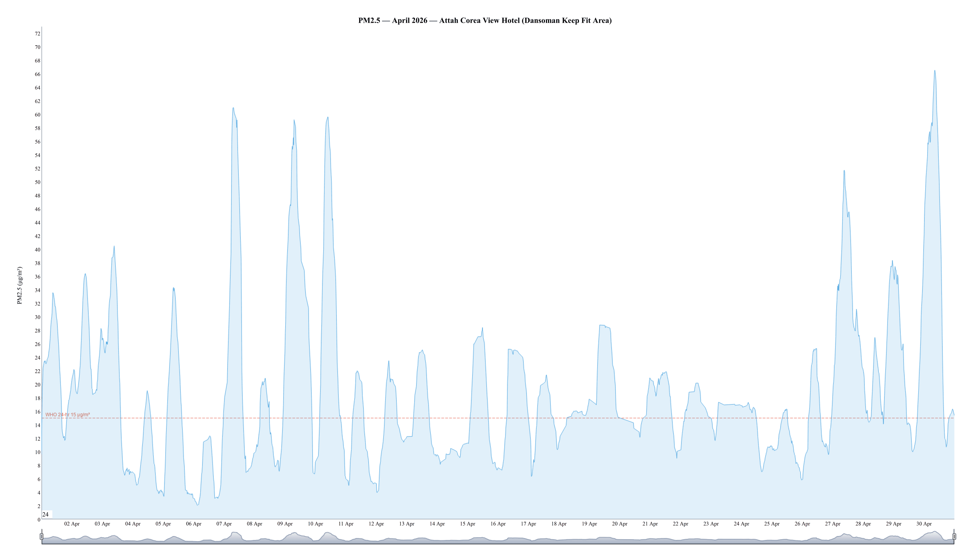Click the 16 y-axis tick label
The image size is (972, 560).
tap(37, 412)
